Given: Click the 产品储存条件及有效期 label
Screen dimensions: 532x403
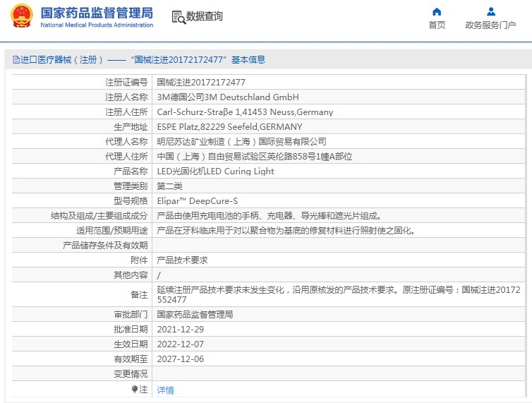Looking at the screenshot, I should pos(105,246).
